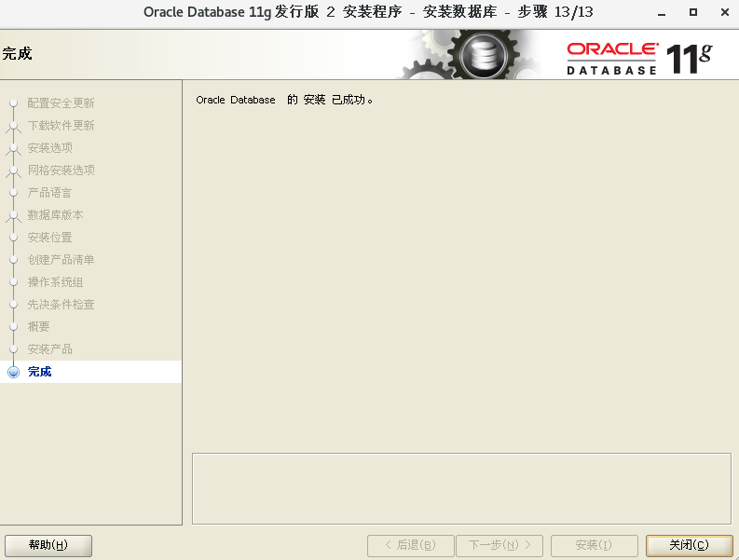The image size is (739, 560).
Task: Click the database gear graphic in header
Action: 482,55
